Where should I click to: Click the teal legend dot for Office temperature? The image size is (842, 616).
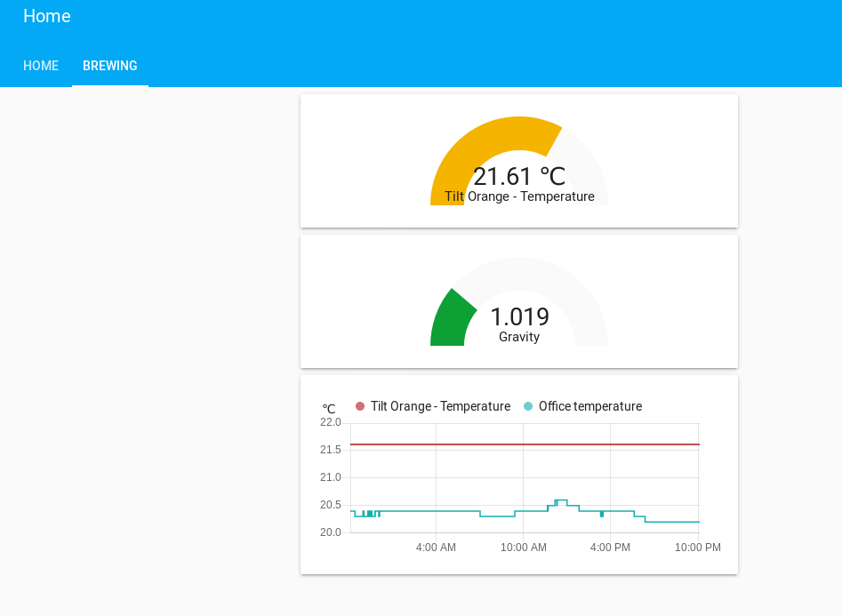coord(529,406)
